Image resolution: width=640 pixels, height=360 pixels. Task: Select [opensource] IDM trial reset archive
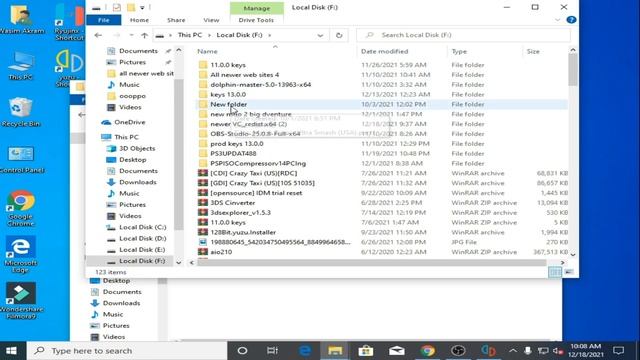256,193
